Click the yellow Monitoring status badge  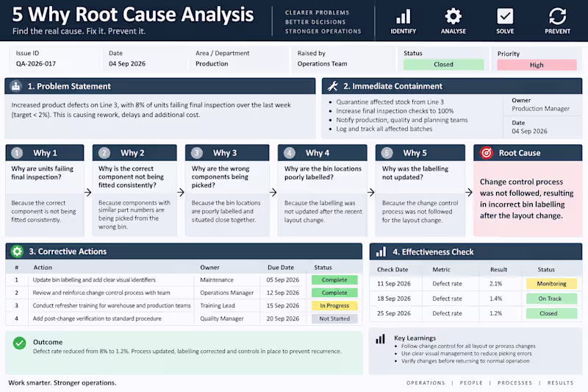[x=552, y=284]
